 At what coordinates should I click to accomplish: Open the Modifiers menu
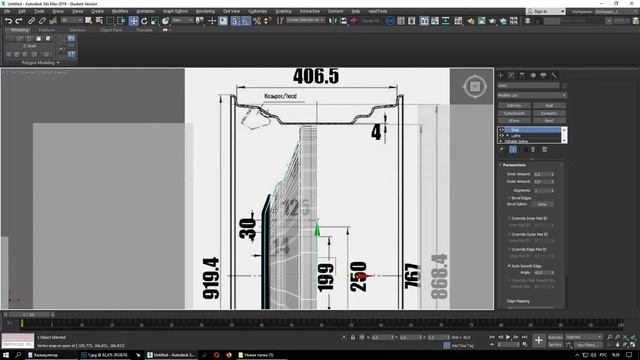[x=120, y=11]
